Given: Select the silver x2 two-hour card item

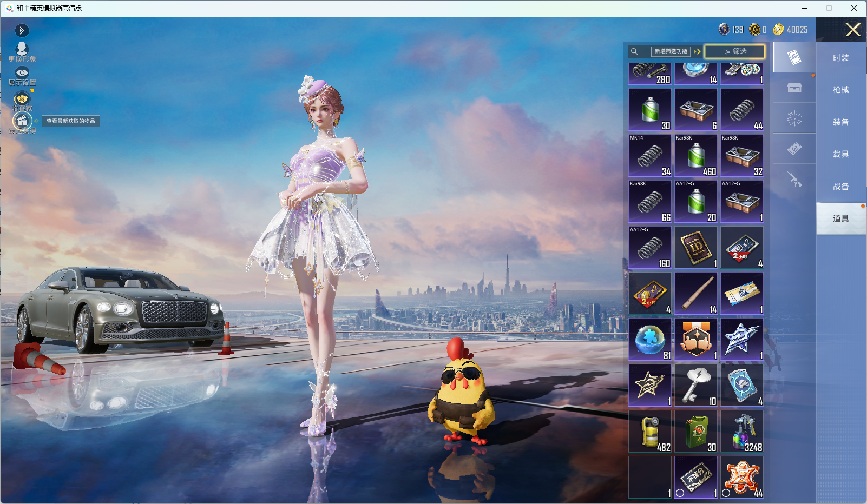Looking at the screenshot, I should pyautogui.click(x=742, y=248).
